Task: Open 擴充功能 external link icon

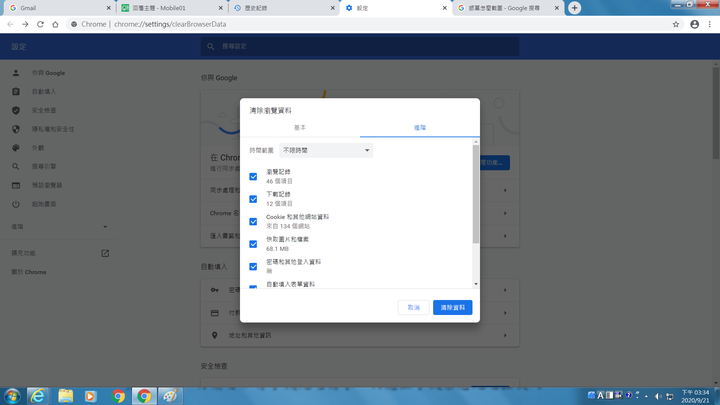Action: [x=105, y=253]
